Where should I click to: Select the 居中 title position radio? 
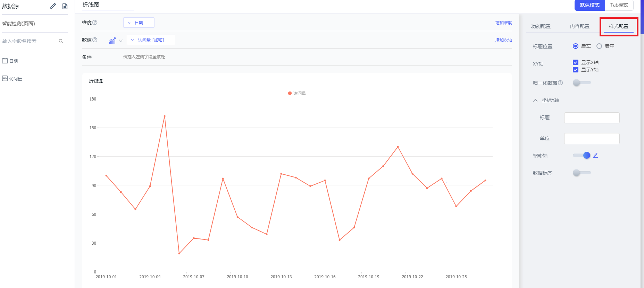tap(599, 46)
